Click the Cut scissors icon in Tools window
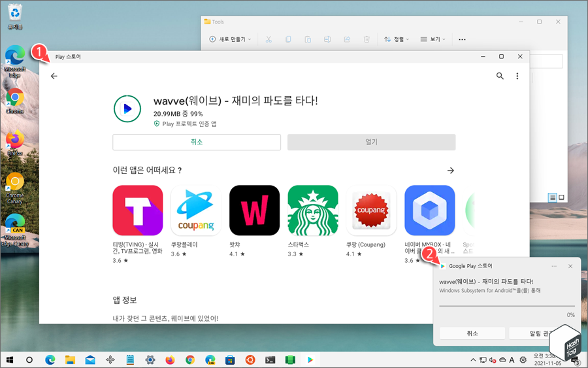 pyautogui.click(x=269, y=39)
